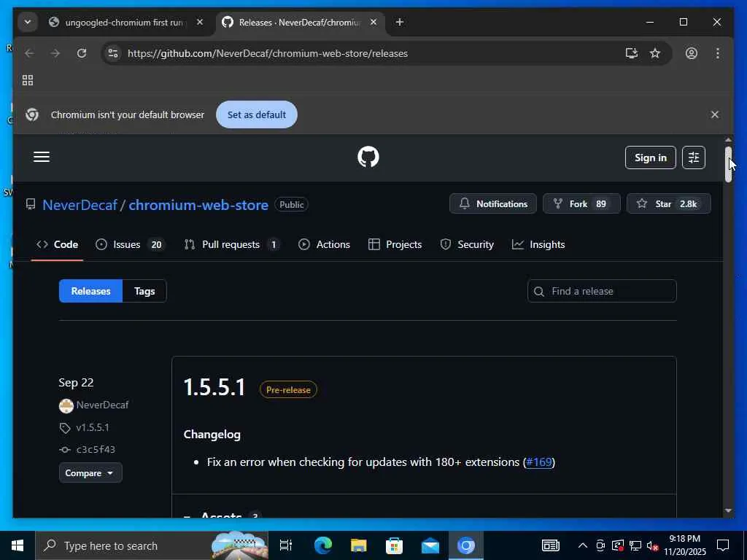Expand the Compare dropdown

(x=90, y=472)
